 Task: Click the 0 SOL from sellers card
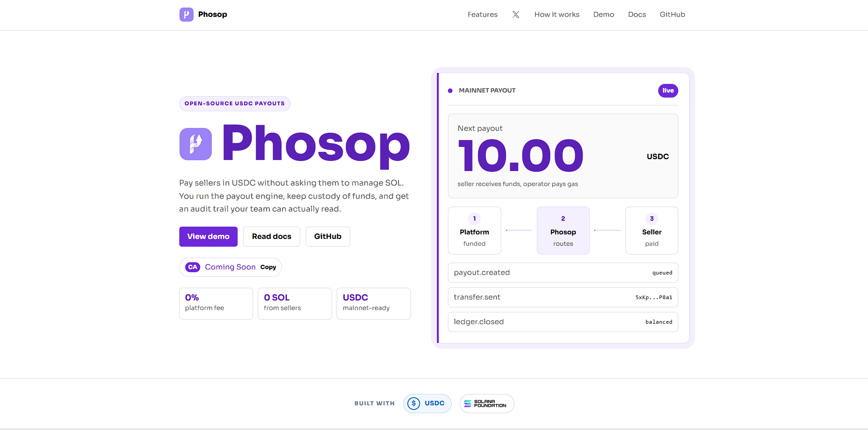pos(295,304)
